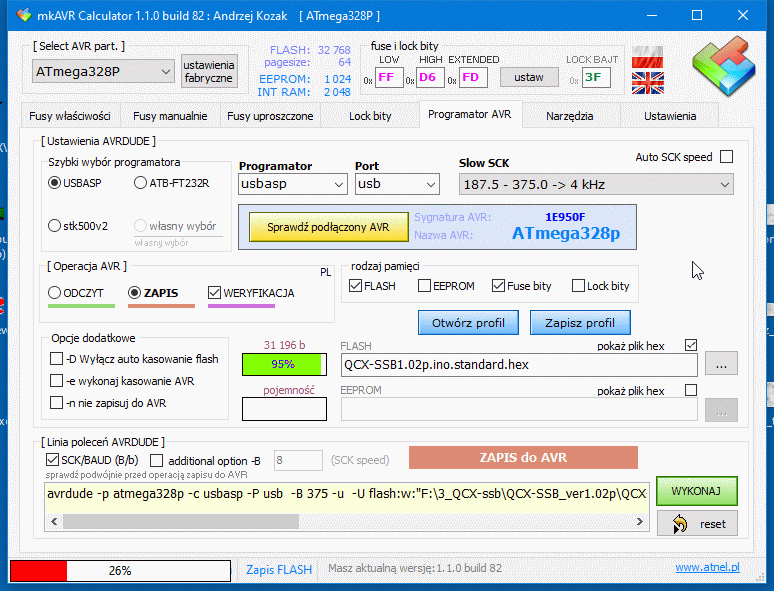Switch to Ustawienia tab
The width and height of the screenshot is (774, 591).
[670, 116]
